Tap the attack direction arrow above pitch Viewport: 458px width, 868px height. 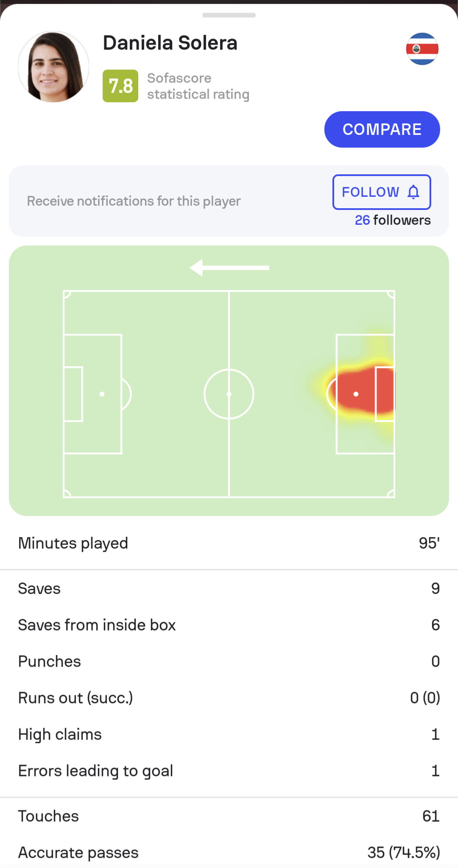(229, 268)
